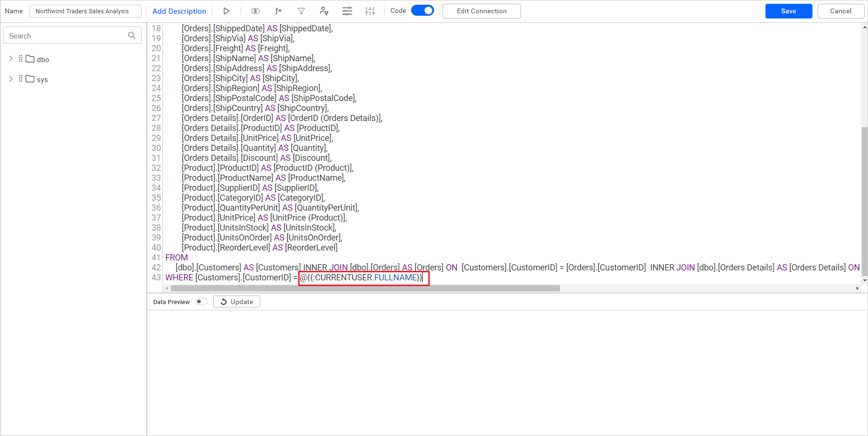This screenshot has height=436, width=868.
Task: Open the joins editor icon
Action: coord(255,10)
